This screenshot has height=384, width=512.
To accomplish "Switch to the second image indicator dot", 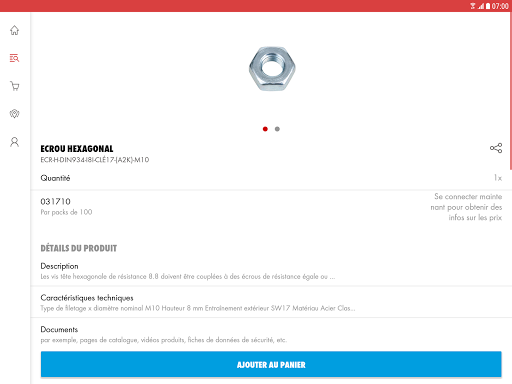I will 277,129.
